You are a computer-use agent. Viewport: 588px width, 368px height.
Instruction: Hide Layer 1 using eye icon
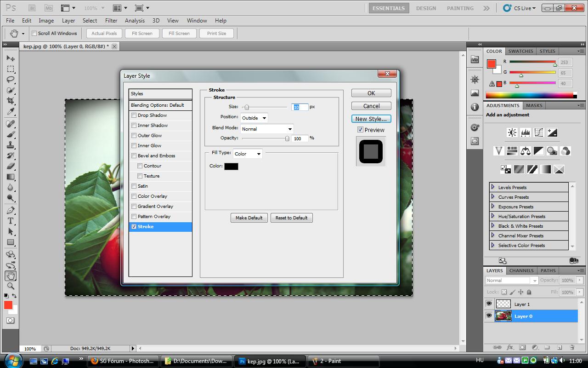coord(489,304)
